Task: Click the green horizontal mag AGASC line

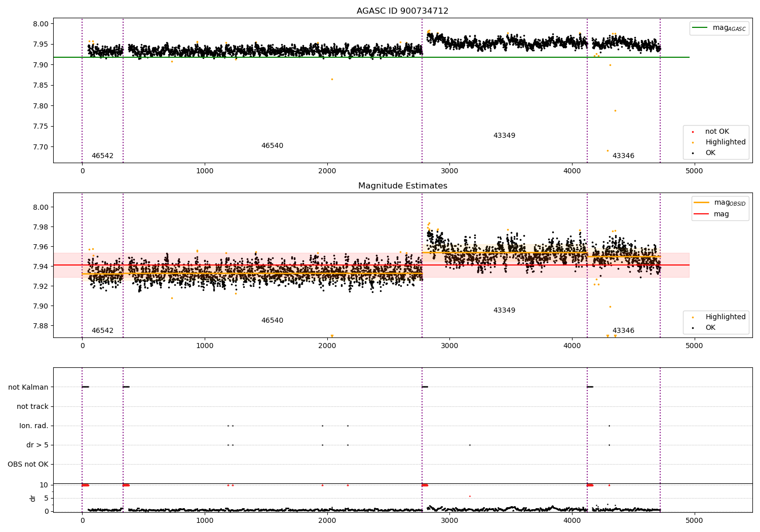Action: [371, 57]
